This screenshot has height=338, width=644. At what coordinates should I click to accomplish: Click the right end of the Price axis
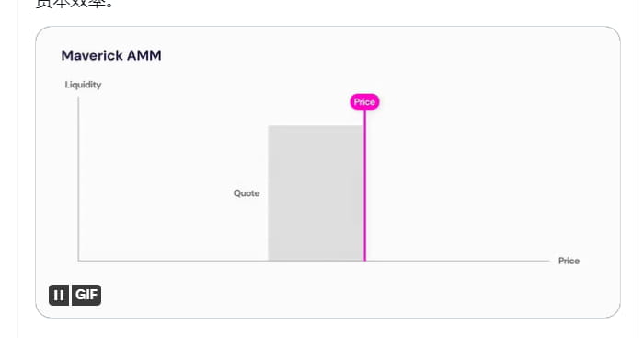(x=548, y=261)
